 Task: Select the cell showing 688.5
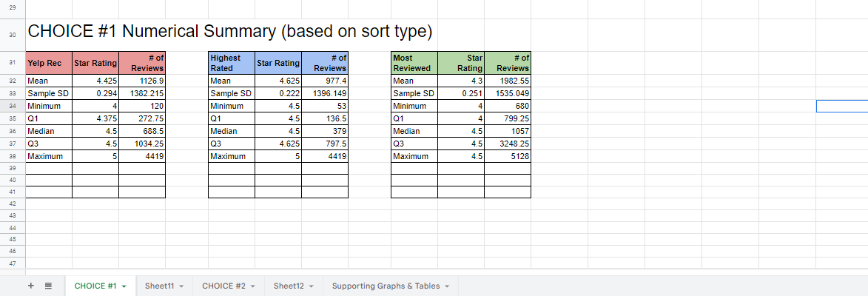click(142, 131)
